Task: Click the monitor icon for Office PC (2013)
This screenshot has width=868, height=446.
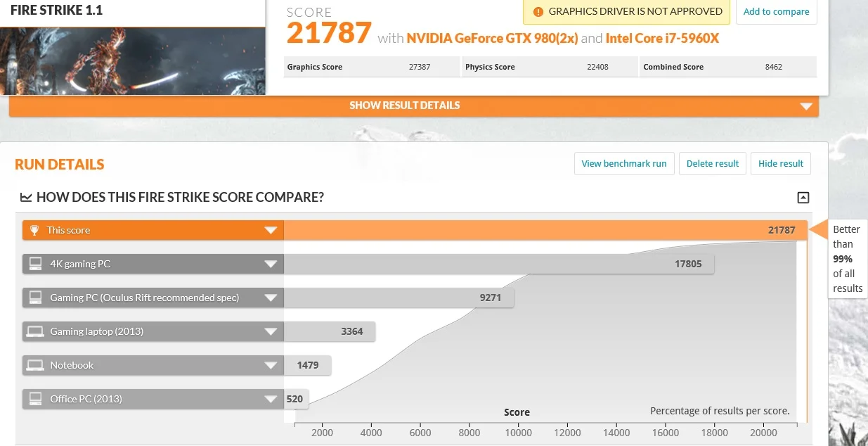Action: click(34, 399)
